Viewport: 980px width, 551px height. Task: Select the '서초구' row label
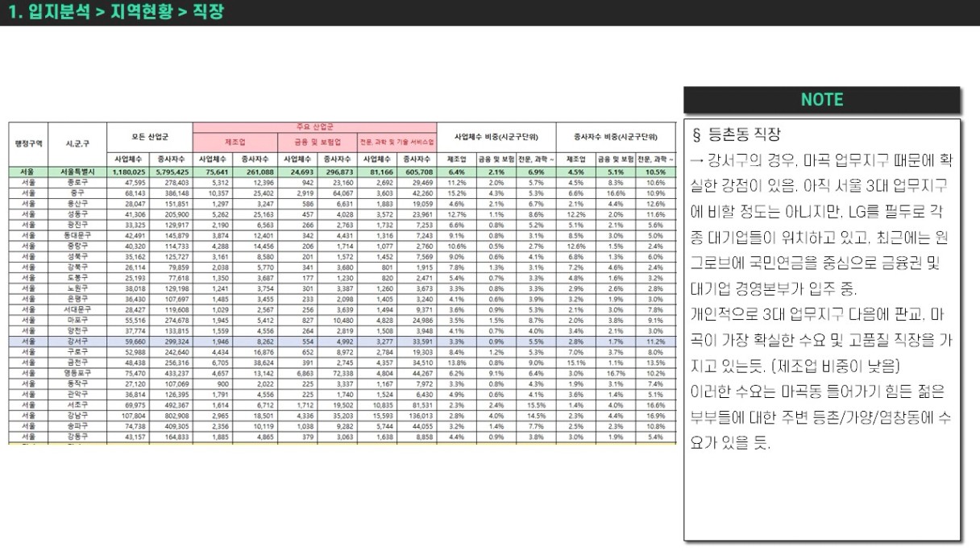[x=78, y=404]
